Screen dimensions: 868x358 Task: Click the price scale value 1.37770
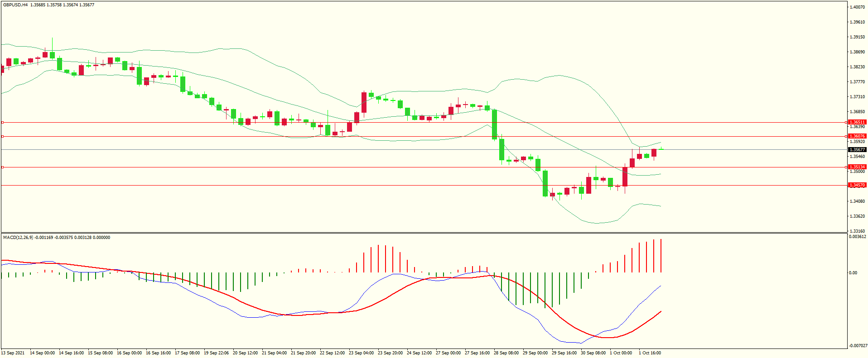point(858,82)
